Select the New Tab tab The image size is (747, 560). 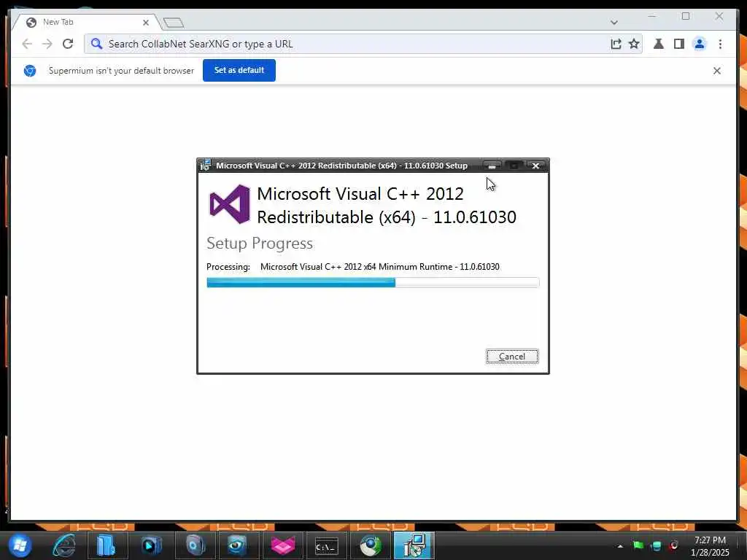pyautogui.click(x=86, y=22)
